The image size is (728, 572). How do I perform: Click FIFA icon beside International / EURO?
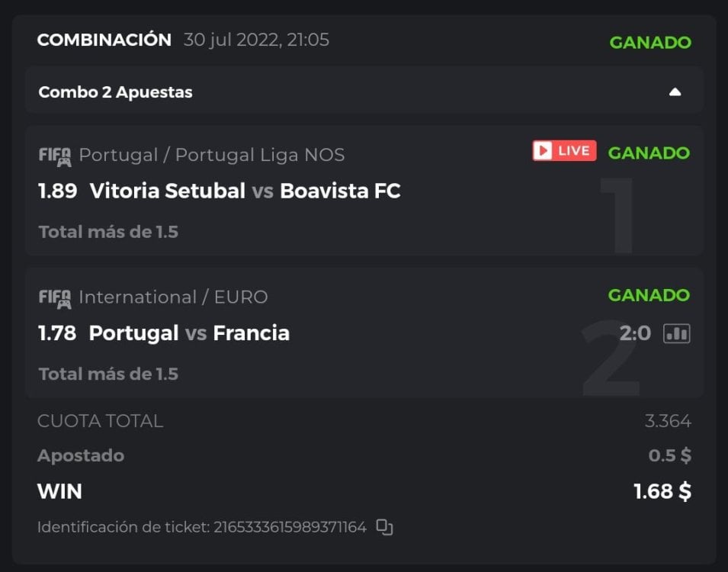pyautogui.click(x=55, y=297)
